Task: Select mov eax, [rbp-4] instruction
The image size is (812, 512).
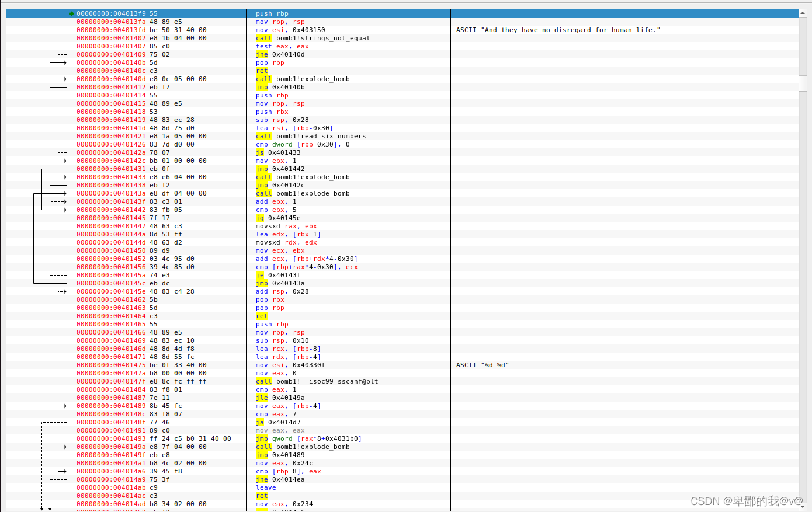Action: [288, 406]
